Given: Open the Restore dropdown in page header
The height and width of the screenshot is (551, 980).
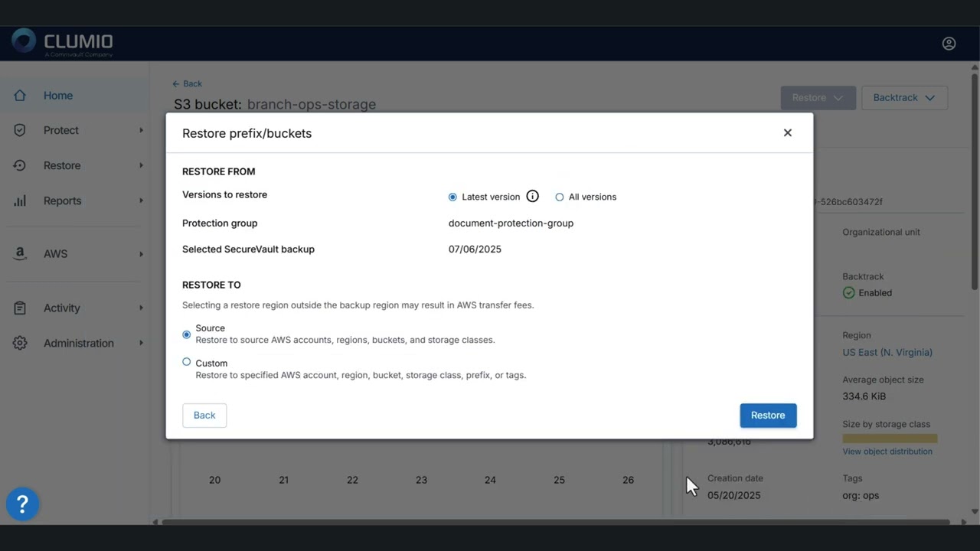Looking at the screenshot, I should [818, 98].
